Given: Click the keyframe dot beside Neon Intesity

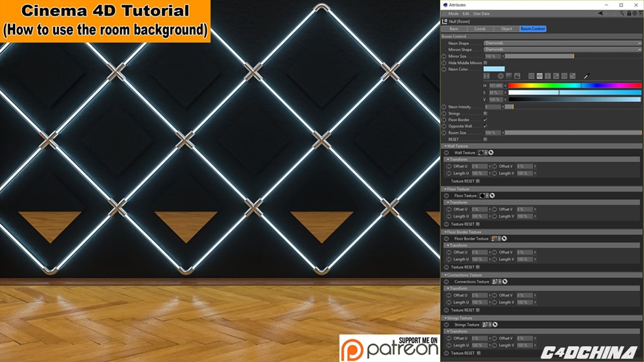Looking at the screenshot, I should (443, 107).
